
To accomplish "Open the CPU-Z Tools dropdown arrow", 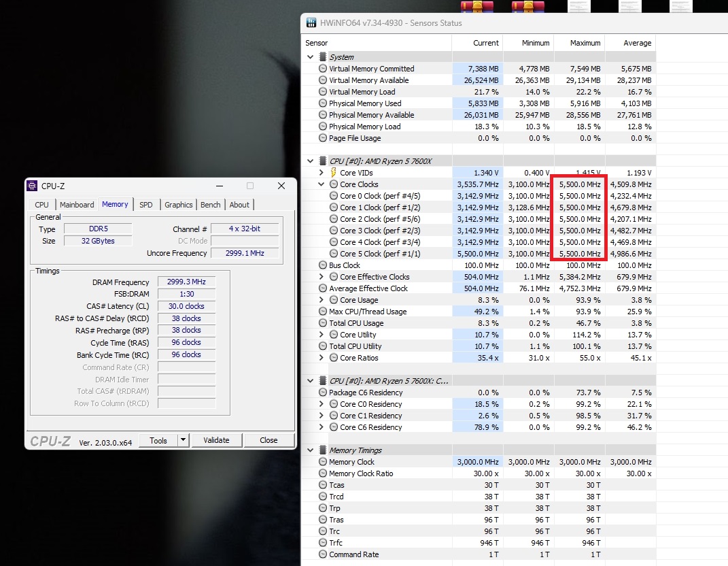I will (184, 440).
